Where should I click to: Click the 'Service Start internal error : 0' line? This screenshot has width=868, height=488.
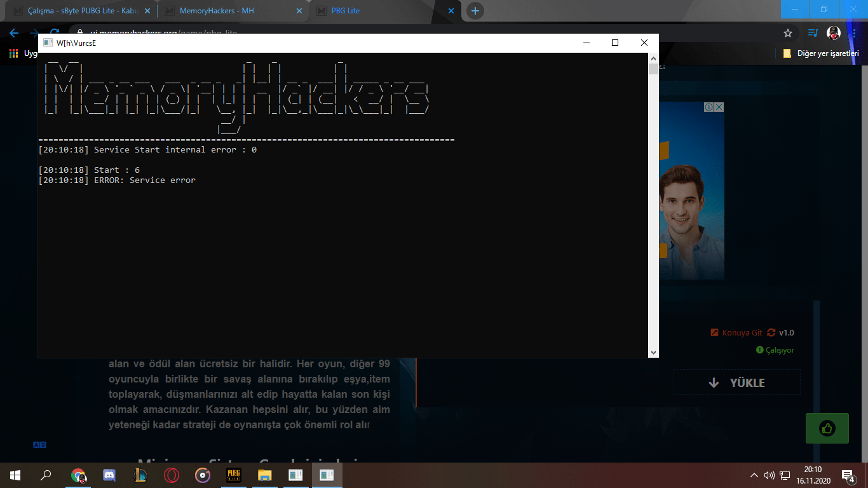[147, 150]
